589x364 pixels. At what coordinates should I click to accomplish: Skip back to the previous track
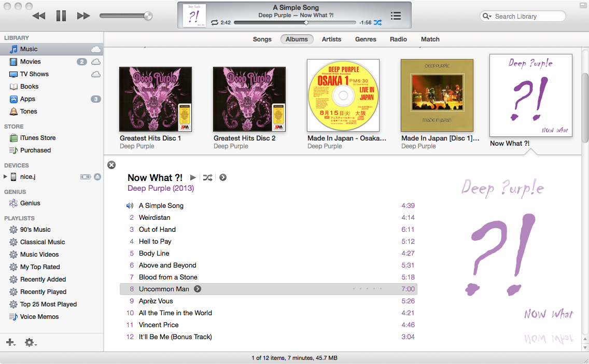39,16
